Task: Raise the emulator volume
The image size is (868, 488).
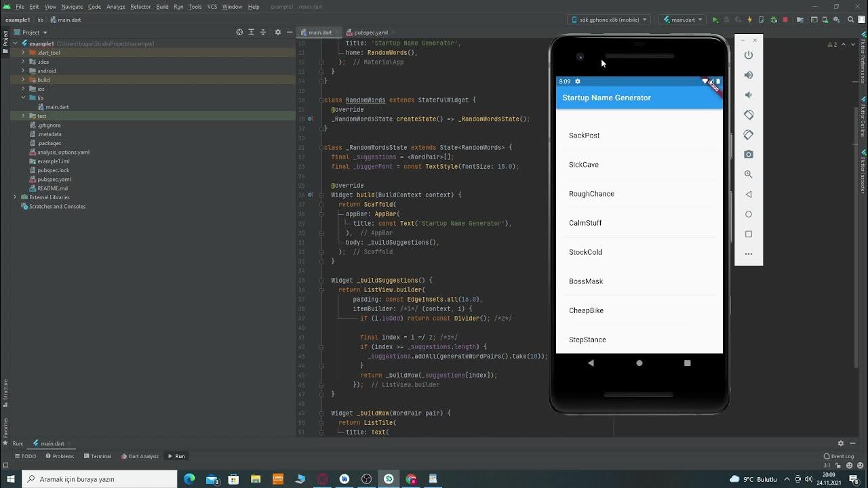Action: click(x=749, y=75)
